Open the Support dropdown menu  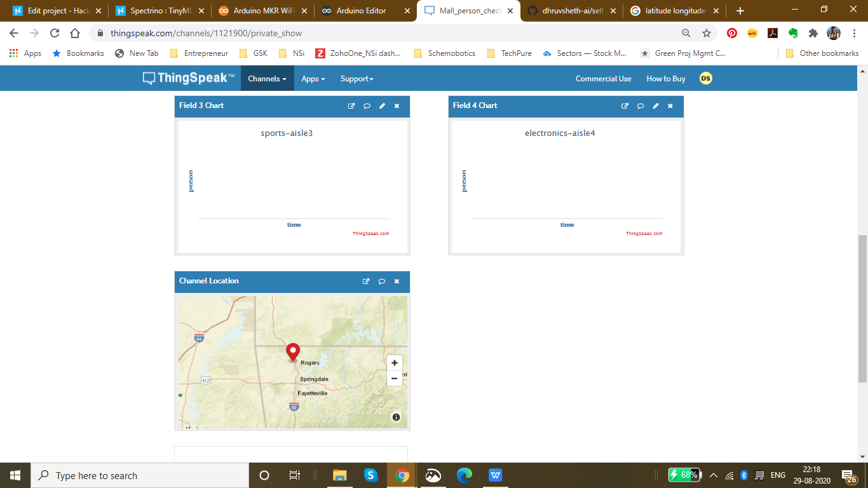[356, 79]
